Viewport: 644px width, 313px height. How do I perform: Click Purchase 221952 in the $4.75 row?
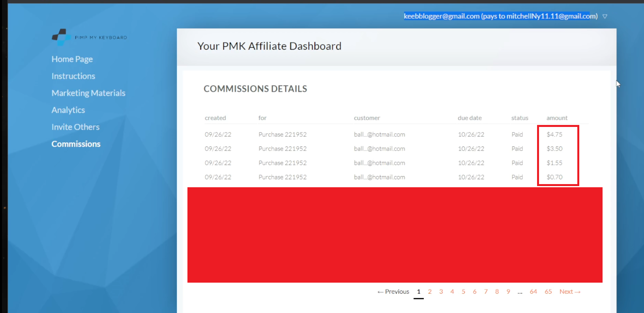[x=283, y=134]
